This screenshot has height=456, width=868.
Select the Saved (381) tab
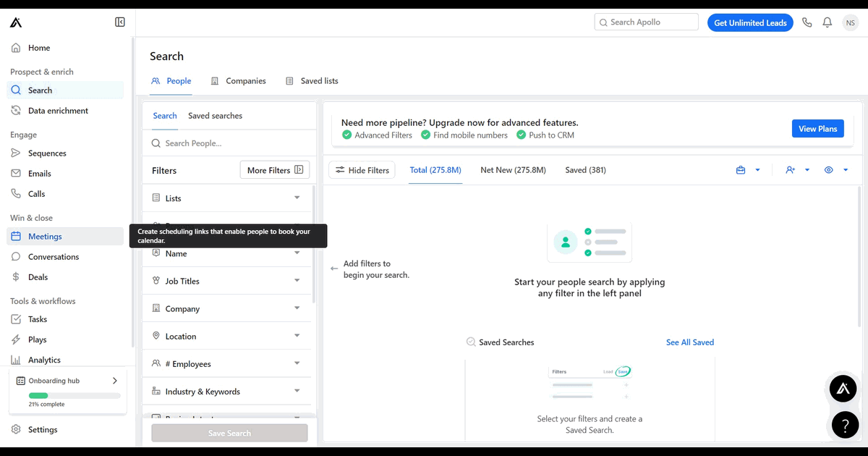click(x=585, y=170)
